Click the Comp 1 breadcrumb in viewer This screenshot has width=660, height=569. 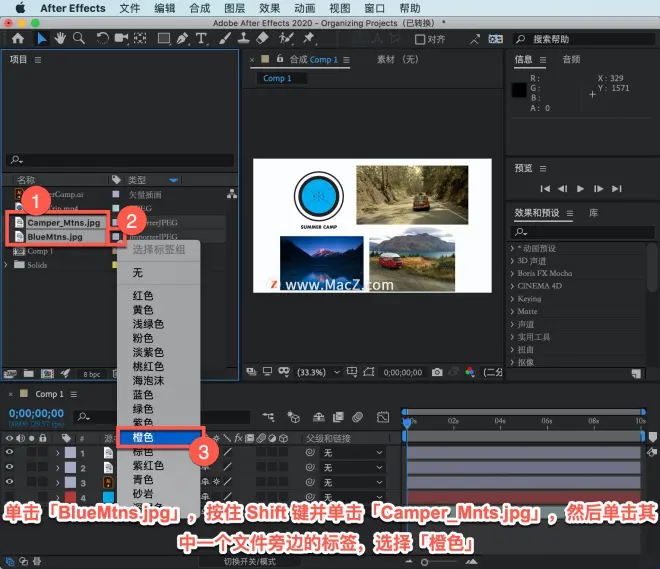pos(277,78)
